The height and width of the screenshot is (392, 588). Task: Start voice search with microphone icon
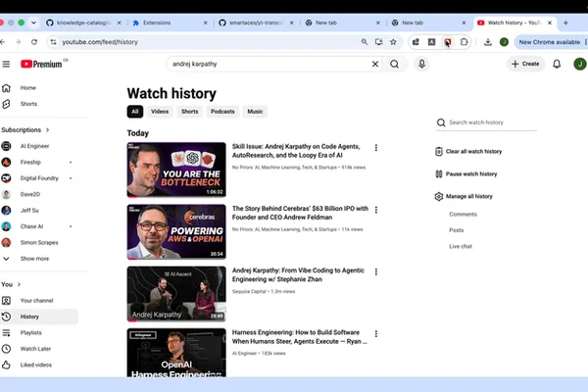pos(421,64)
